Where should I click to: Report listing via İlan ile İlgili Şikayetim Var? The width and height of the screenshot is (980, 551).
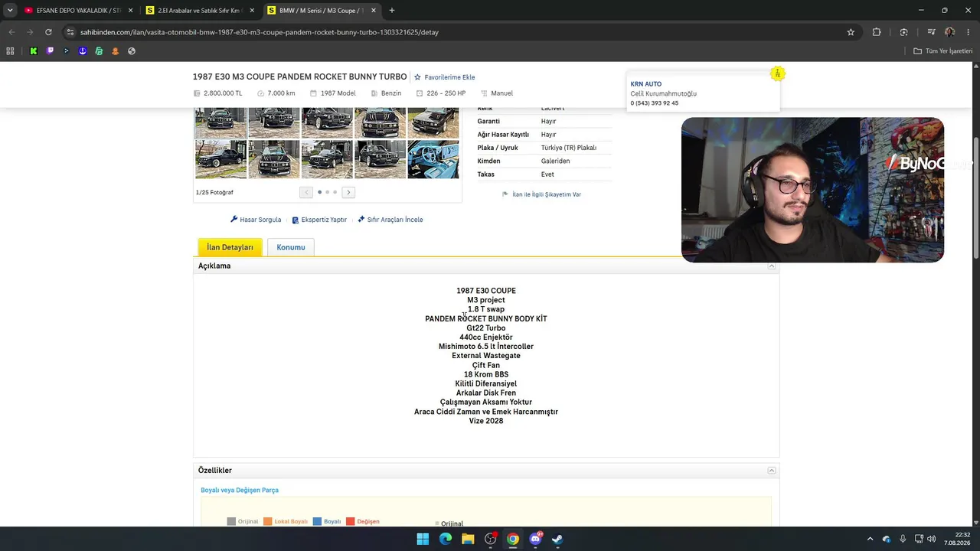(x=541, y=194)
